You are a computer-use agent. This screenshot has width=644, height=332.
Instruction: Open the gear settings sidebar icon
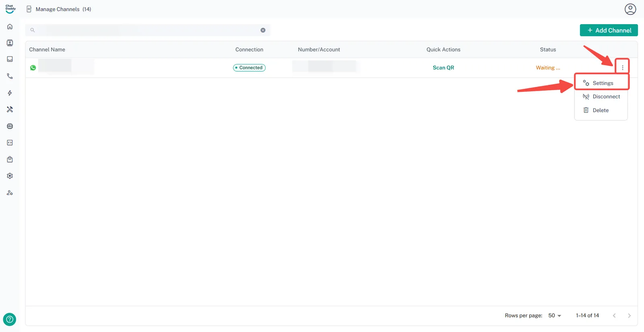pyautogui.click(x=10, y=176)
